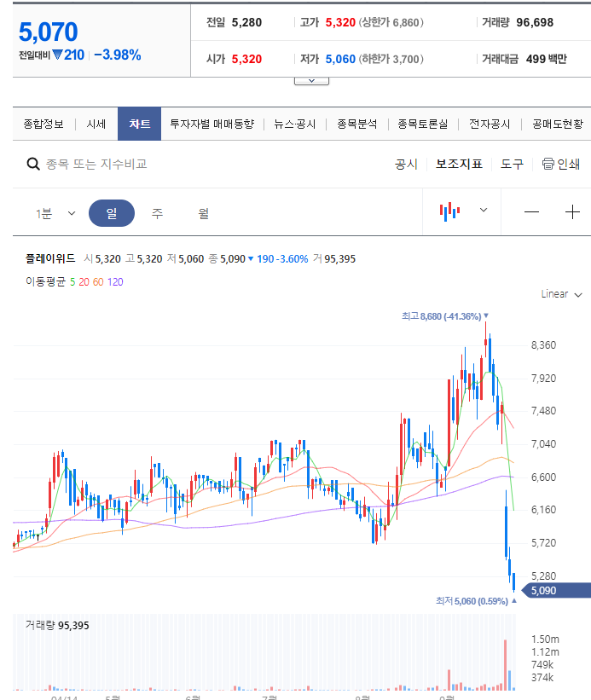The height and width of the screenshot is (700, 591).
Task: Zoom out chart with minus icon
Action: pyautogui.click(x=531, y=212)
